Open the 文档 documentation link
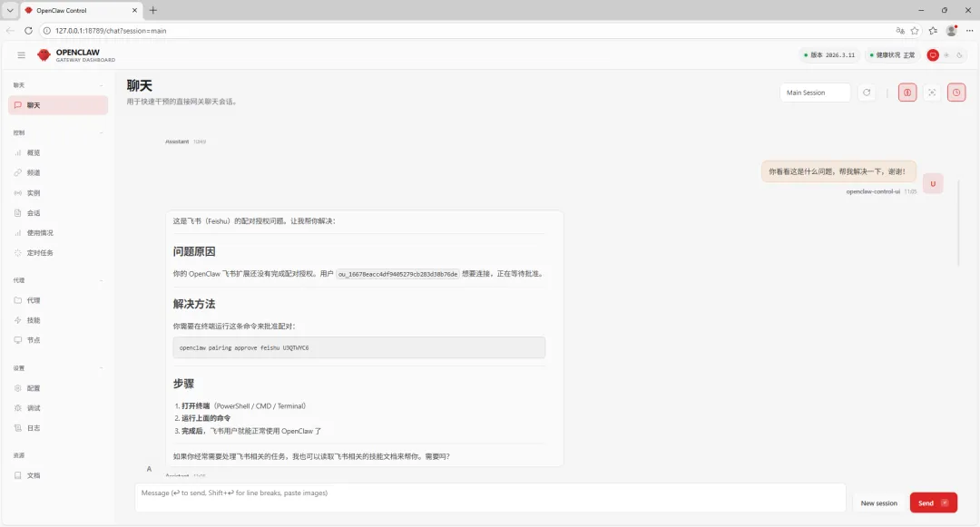980x527 pixels. tap(58, 475)
